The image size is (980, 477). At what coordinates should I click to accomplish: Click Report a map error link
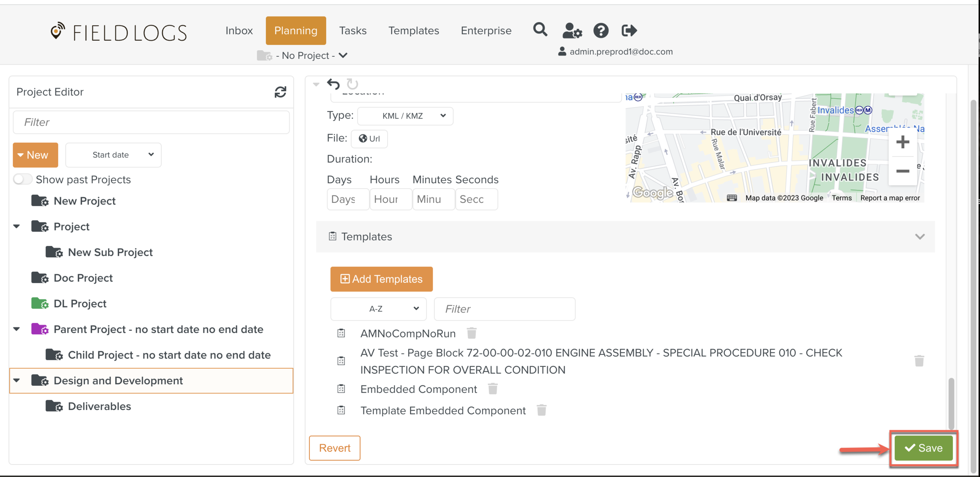890,198
